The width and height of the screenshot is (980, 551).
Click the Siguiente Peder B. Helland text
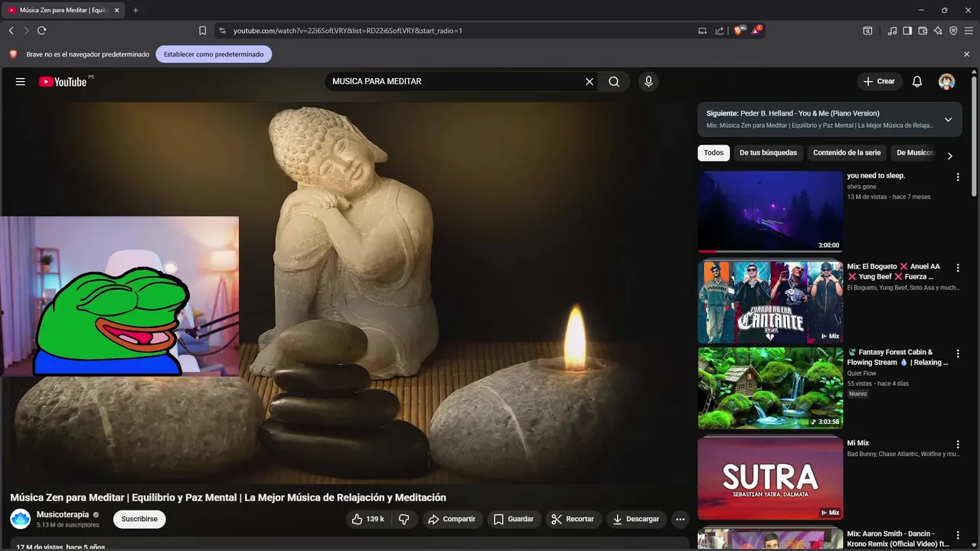tap(792, 113)
